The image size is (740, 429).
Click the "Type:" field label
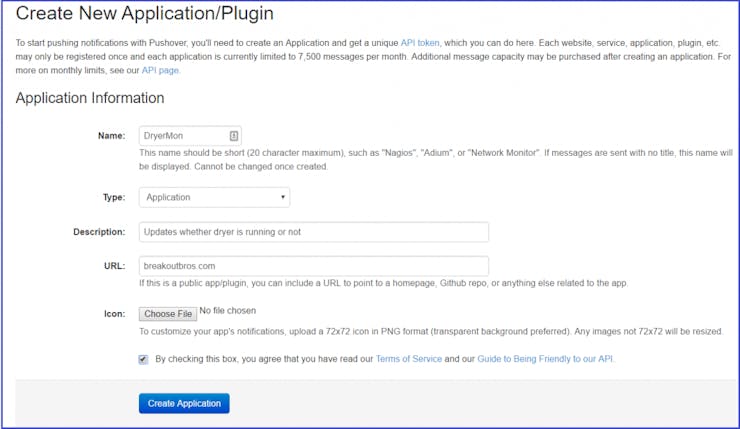coord(114,197)
